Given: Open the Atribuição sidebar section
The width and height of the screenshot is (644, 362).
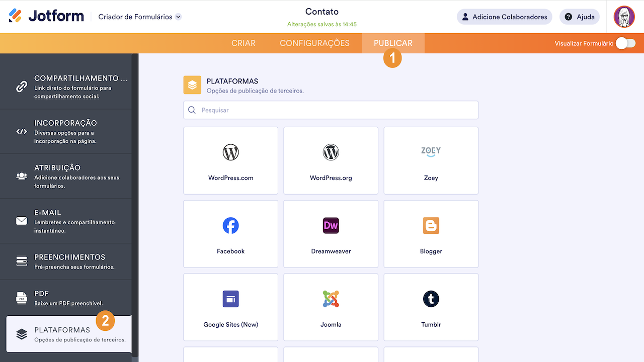Looking at the screenshot, I should pyautogui.click(x=66, y=176).
